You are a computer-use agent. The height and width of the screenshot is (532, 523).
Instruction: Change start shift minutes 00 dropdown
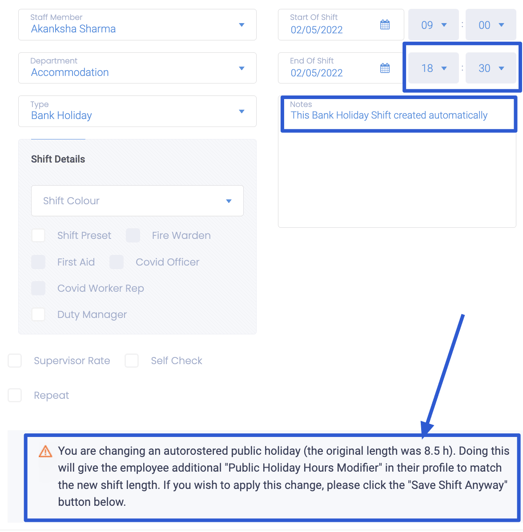[x=491, y=25]
